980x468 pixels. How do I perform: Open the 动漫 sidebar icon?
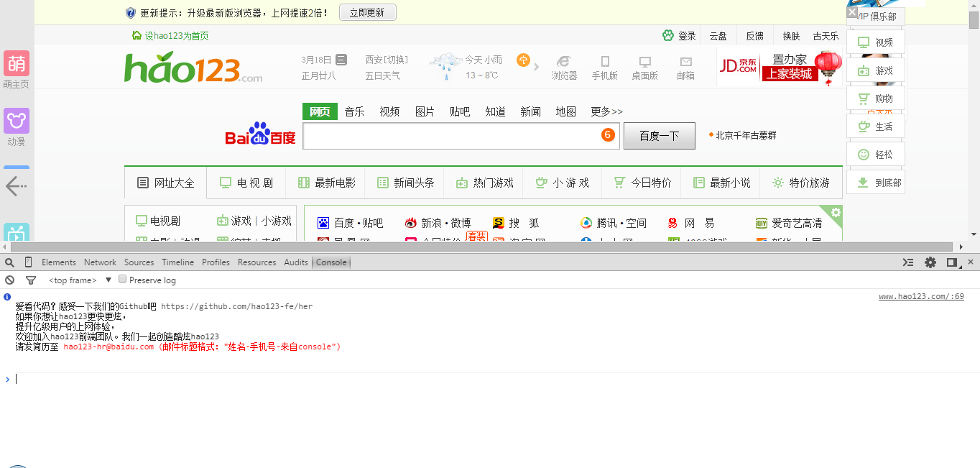(17, 121)
